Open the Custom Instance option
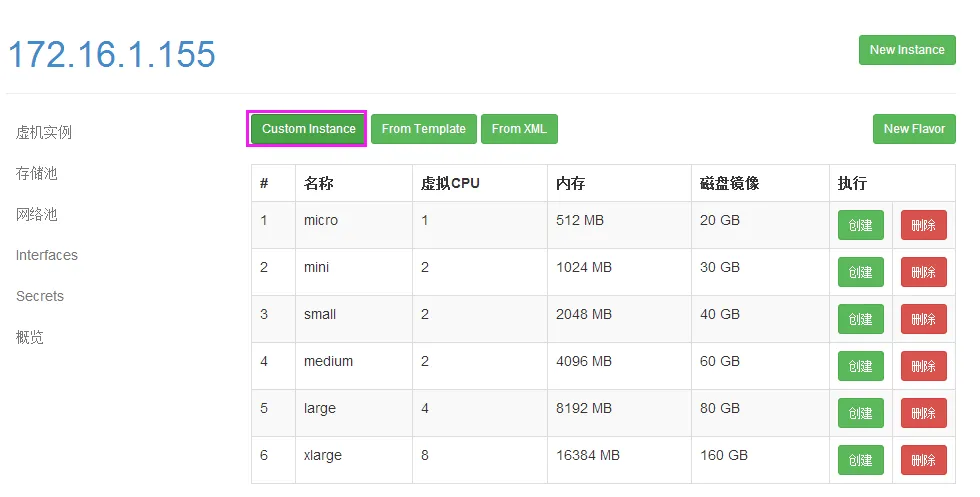This screenshot has height=497, width=980. click(x=308, y=129)
